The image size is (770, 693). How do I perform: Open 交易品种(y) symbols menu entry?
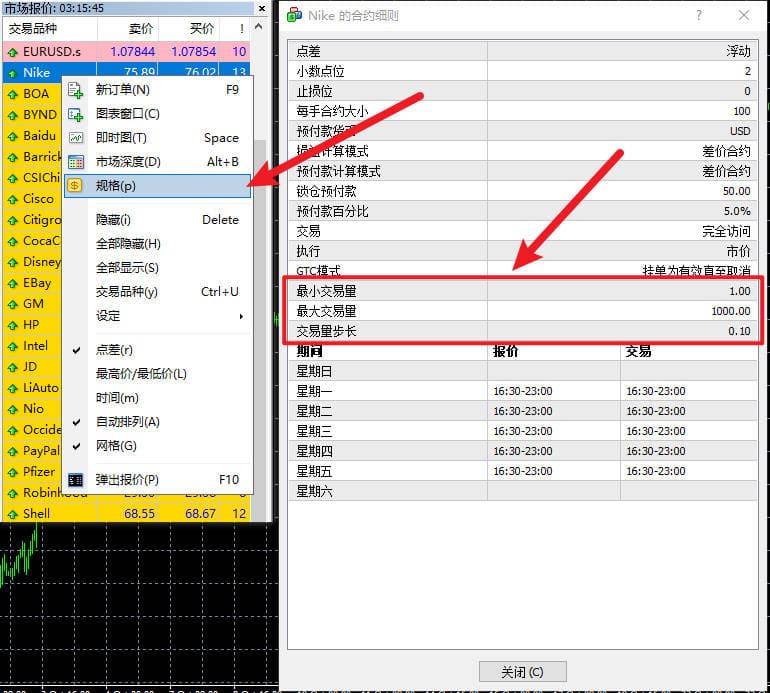point(157,292)
